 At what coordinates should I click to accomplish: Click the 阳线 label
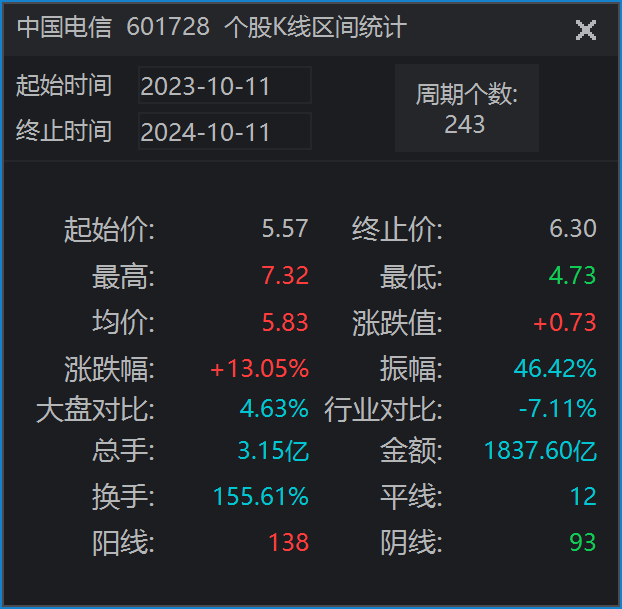point(123,543)
